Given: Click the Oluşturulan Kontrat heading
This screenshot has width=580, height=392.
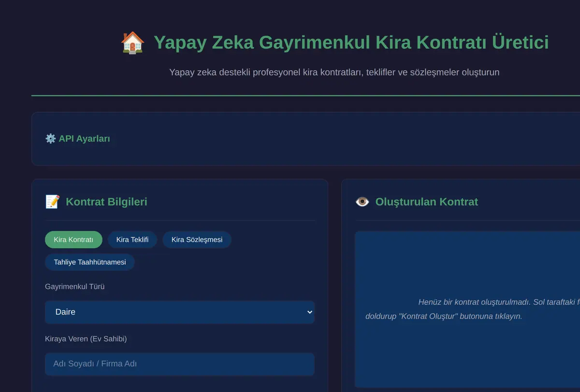Looking at the screenshot, I should pyautogui.click(x=427, y=202).
